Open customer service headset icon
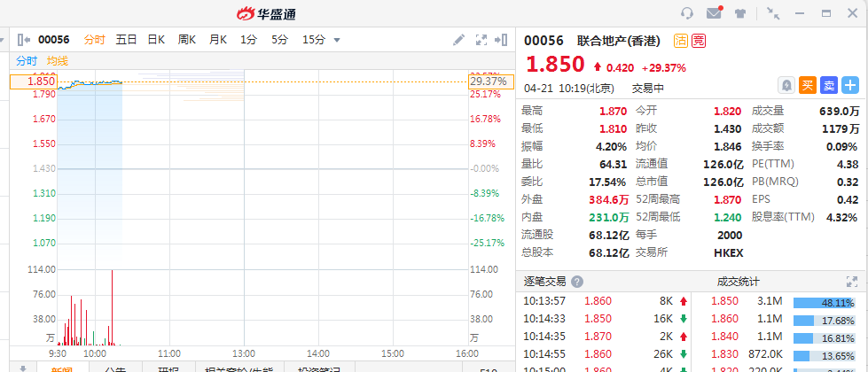The image size is (868, 372). point(687,13)
